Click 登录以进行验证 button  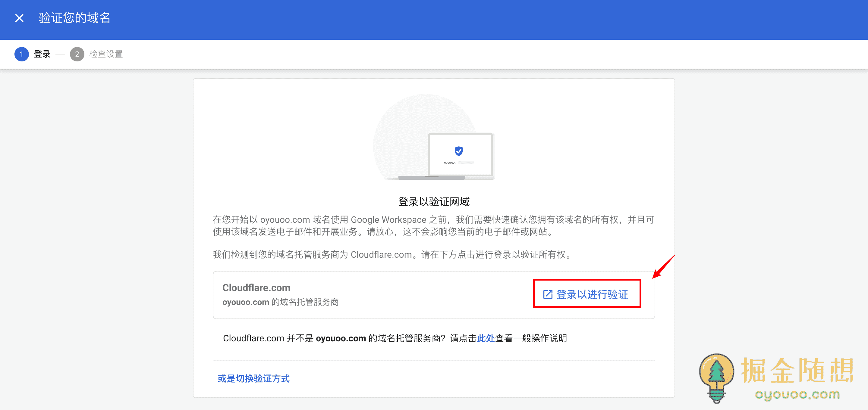(x=587, y=294)
